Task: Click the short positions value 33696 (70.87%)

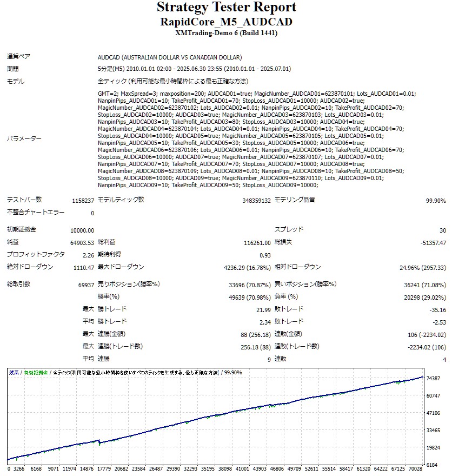Action: click(250, 285)
